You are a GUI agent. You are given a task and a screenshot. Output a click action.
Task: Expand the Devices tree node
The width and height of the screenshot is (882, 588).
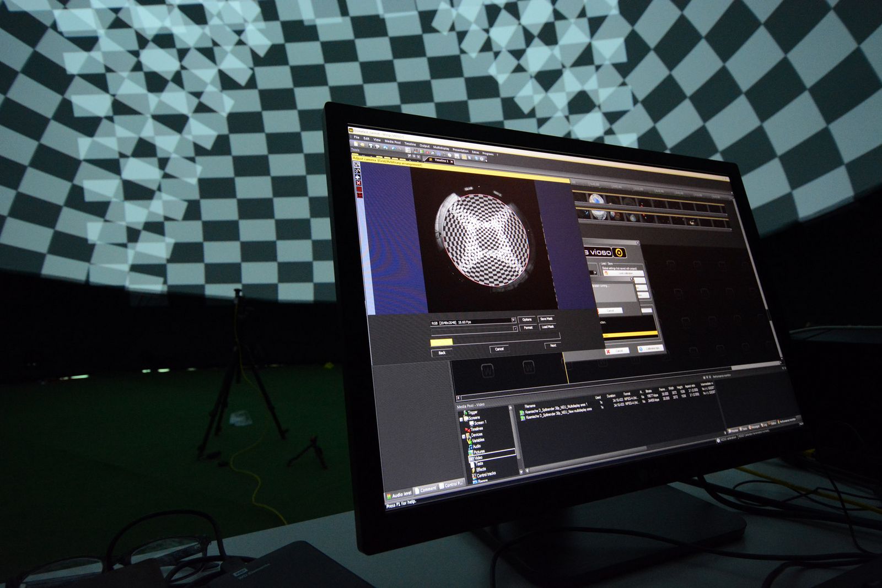click(464, 437)
